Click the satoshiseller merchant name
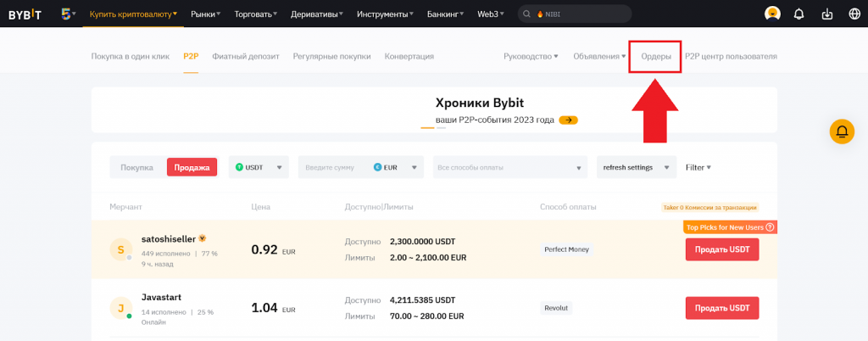 (x=169, y=239)
